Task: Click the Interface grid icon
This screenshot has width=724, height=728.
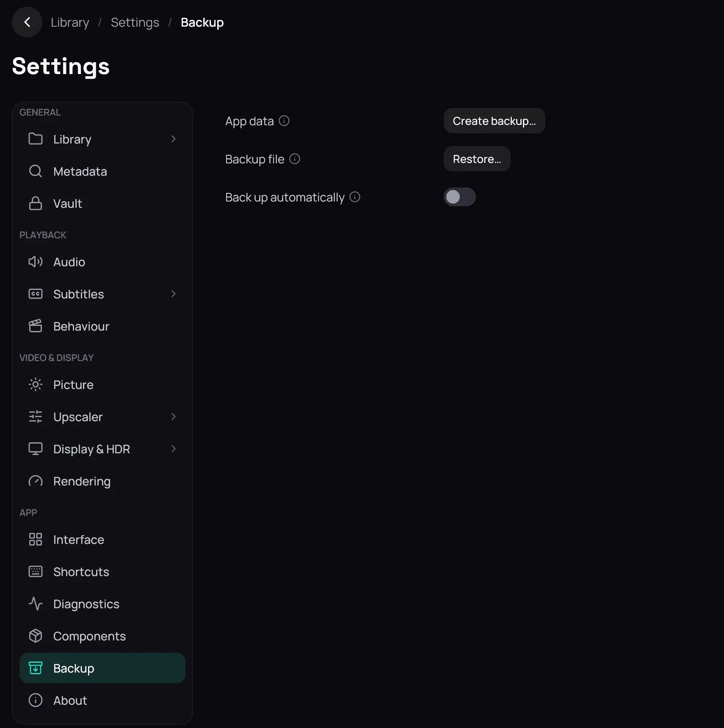Action: (x=36, y=539)
